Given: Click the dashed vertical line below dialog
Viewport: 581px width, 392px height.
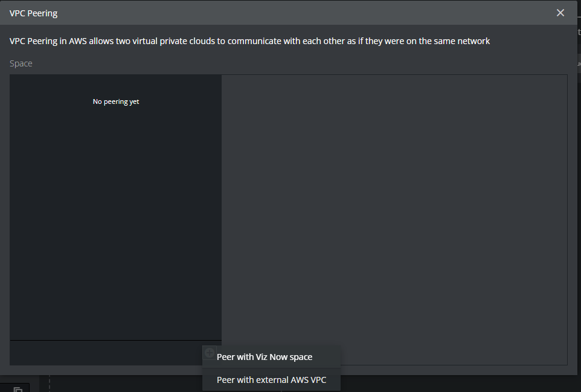Looking at the screenshot, I should [50, 384].
